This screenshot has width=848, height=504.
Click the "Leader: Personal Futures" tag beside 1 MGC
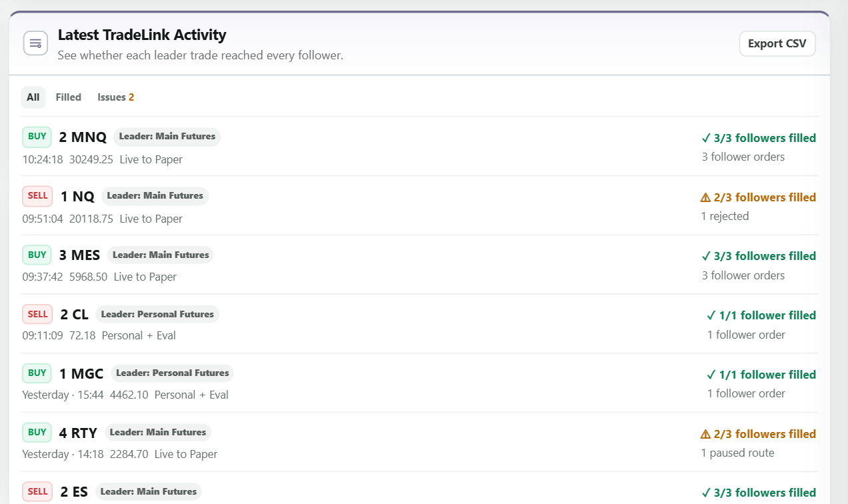172,373
